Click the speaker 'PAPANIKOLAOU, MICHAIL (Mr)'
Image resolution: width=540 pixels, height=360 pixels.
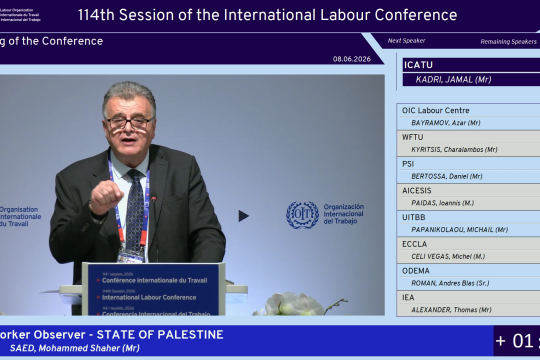coord(459,230)
